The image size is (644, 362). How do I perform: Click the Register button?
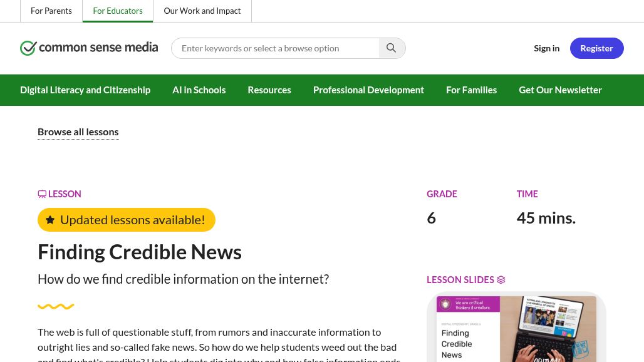point(597,48)
